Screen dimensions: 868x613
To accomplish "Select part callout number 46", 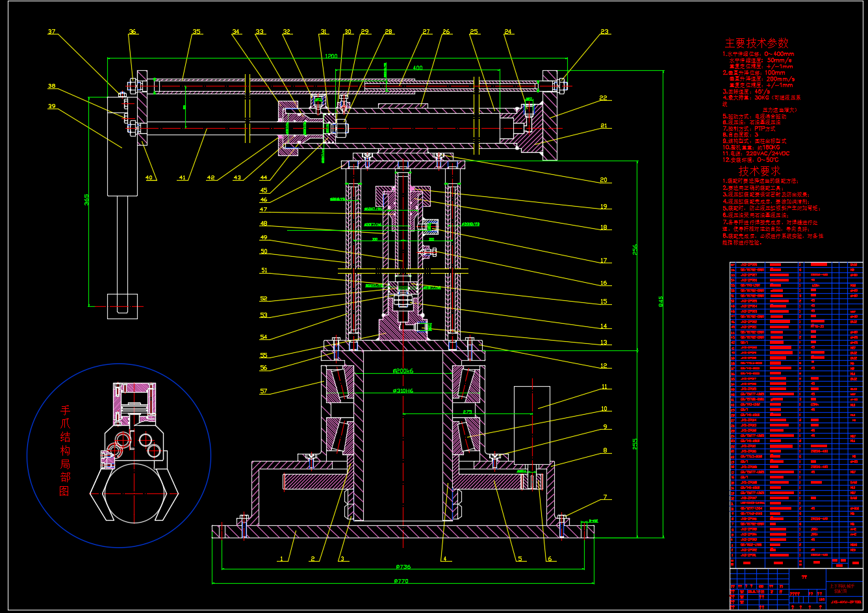I will (264, 200).
